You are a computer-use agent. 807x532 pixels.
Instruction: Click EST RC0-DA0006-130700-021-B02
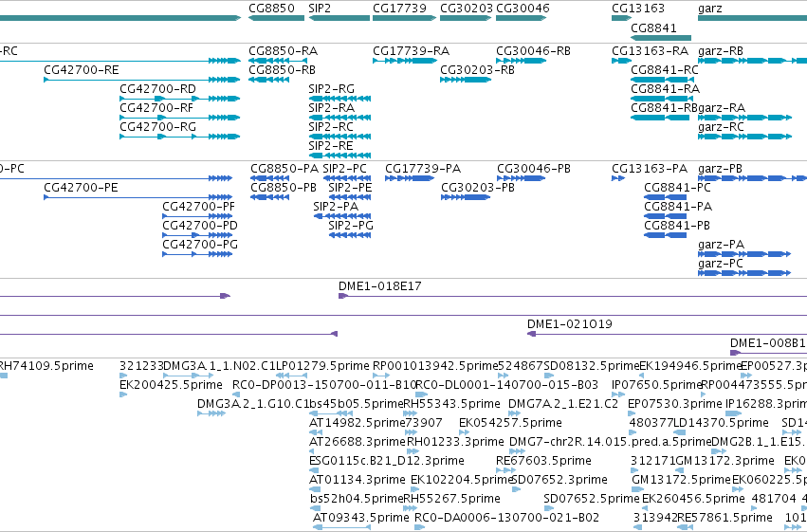pos(420,527)
